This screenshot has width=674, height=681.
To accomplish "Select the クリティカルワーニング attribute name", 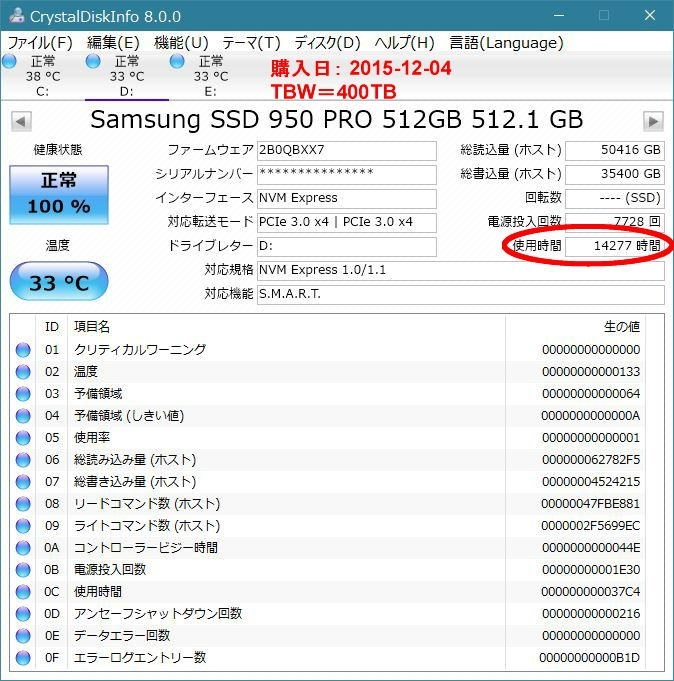I will point(140,350).
